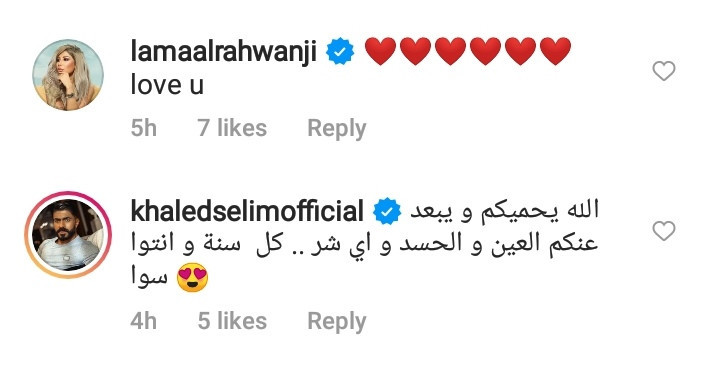Click the verified badge beside khaledselimofficial

coord(387,212)
